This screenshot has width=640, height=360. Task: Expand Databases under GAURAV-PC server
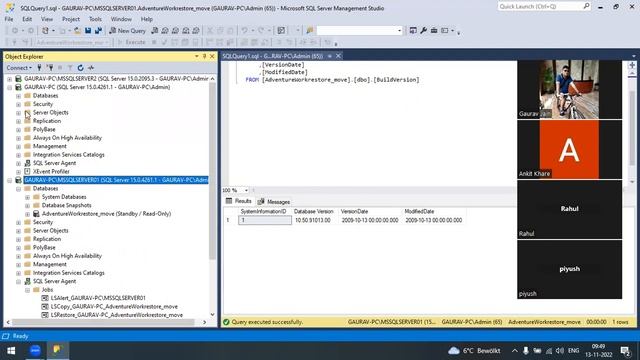coord(18,96)
